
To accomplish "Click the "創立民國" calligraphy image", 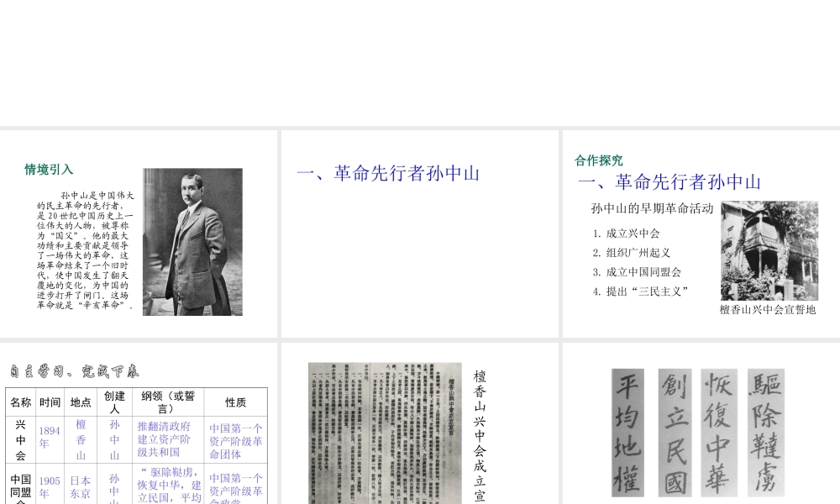I will tap(675, 432).
